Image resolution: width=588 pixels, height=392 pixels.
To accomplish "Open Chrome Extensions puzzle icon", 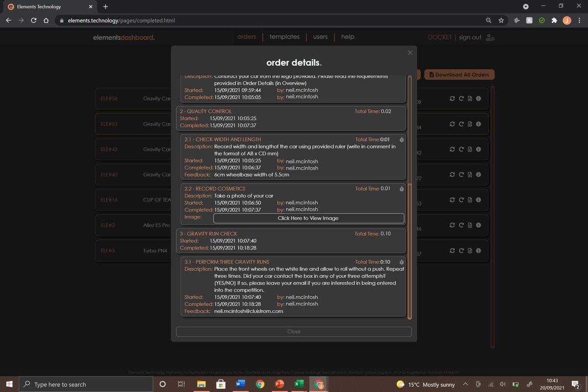I will tap(554, 21).
